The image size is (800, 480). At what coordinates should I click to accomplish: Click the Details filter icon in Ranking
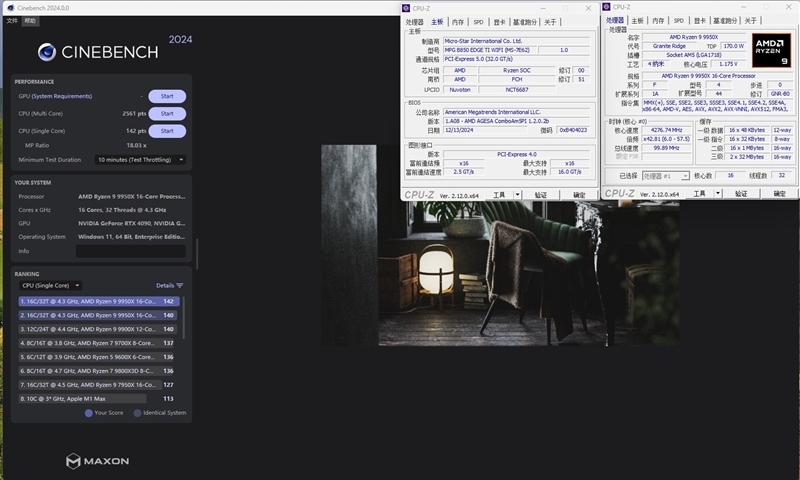pyautogui.click(x=180, y=286)
